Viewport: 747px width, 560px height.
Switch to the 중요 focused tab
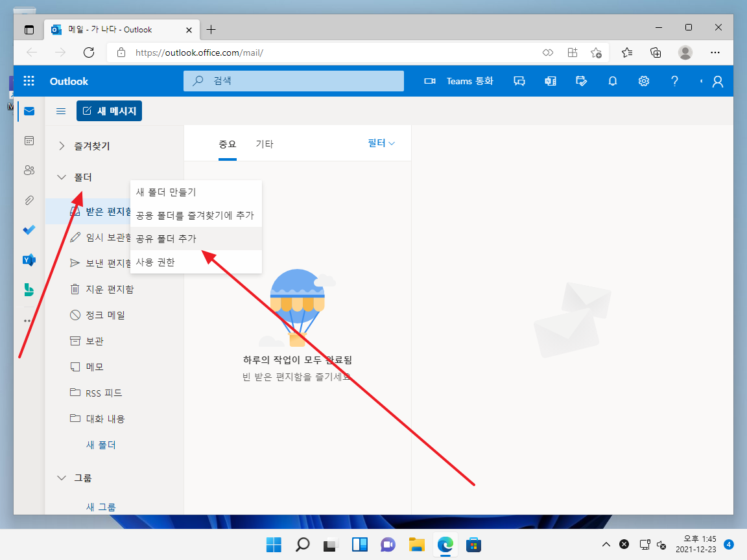(x=227, y=144)
